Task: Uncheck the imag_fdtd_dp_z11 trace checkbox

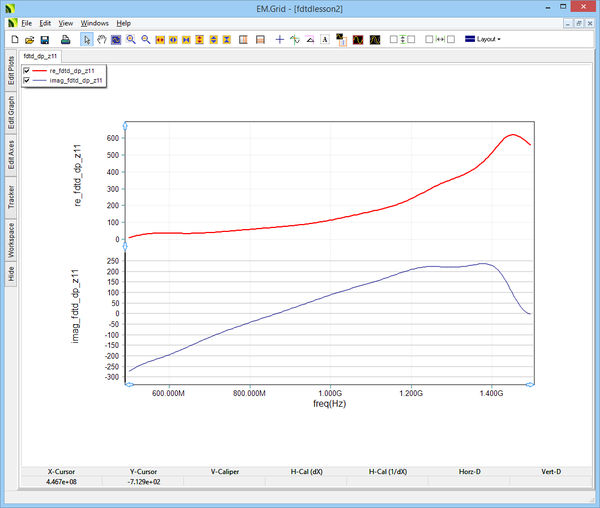Action: coord(27,80)
